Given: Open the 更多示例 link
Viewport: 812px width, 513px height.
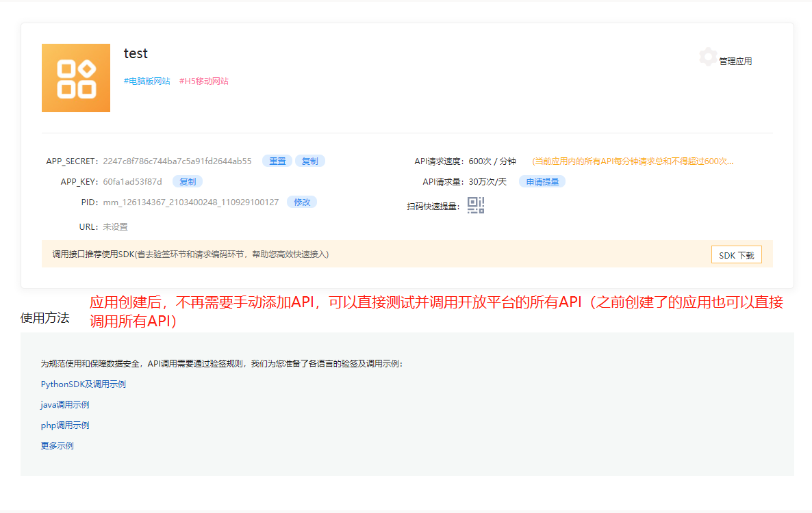Looking at the screenshot, I should click(x=58, y=446).
